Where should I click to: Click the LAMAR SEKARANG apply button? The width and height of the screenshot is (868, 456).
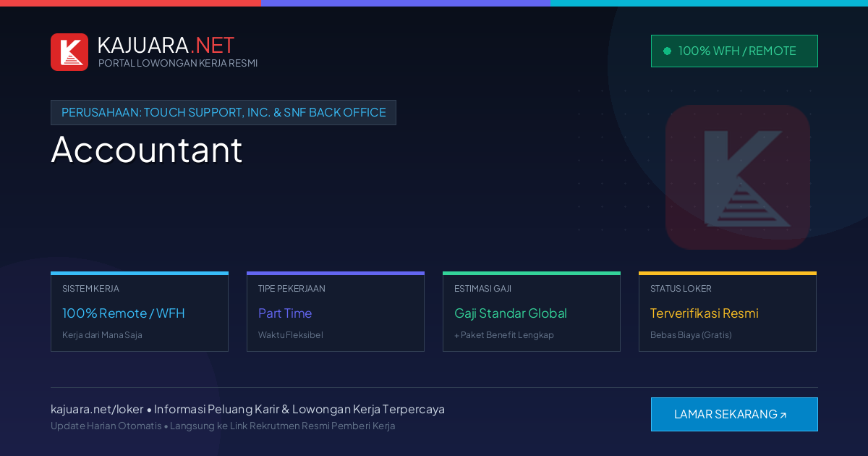pos(734,414)
